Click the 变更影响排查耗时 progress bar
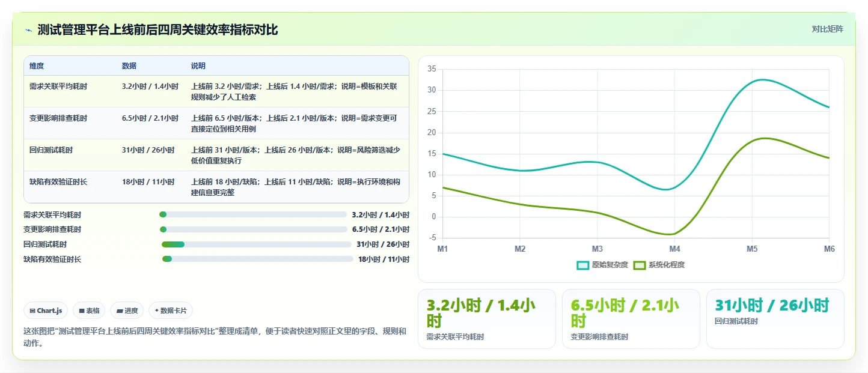The height and width of the screenshot is (373, 868). [x=254, y=229]
